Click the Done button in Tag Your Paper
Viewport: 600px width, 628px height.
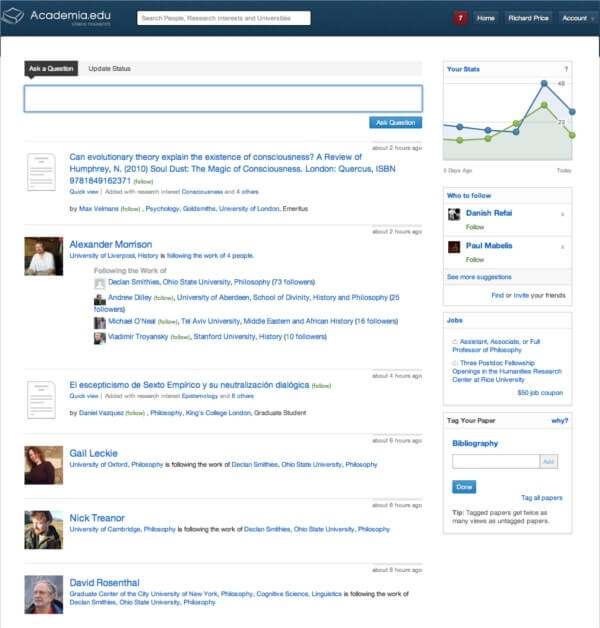pos(464,486)
